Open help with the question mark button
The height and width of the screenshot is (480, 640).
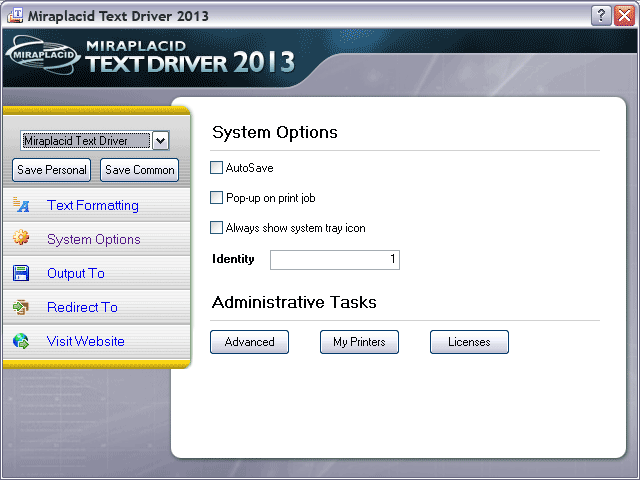click(x=601, y=16)
